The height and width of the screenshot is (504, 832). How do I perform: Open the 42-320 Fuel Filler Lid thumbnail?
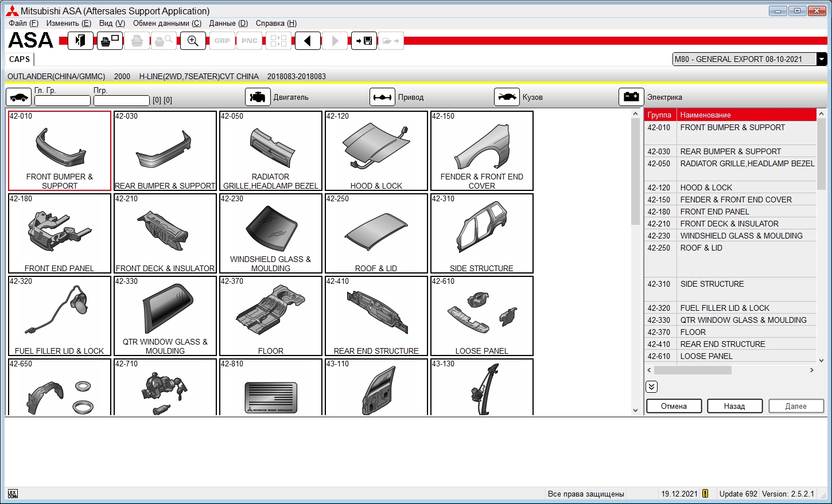tap(60, 316)
